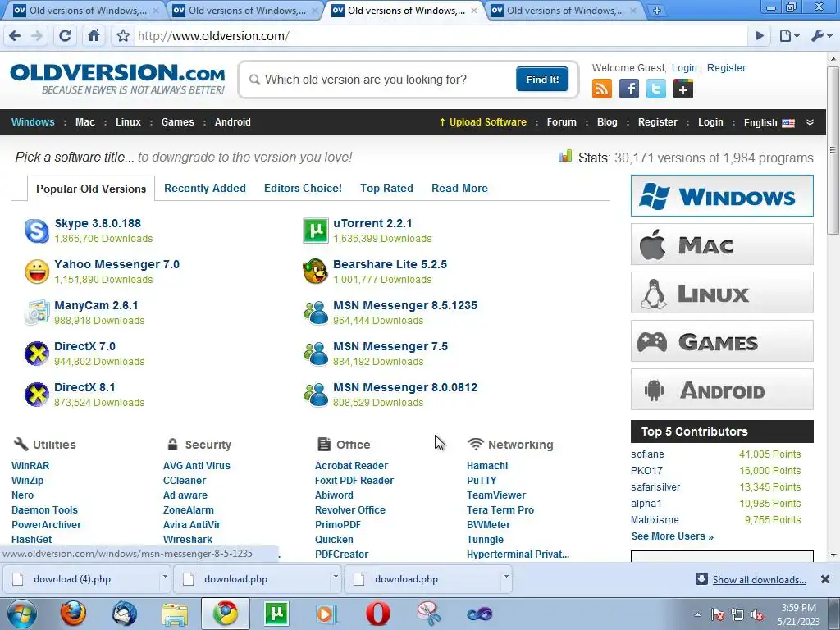Image resolution: width=840 pixels, height=630 pixels.
Task: Click the page vertical scrollbar thumb
Action: [x=833, y=150]
